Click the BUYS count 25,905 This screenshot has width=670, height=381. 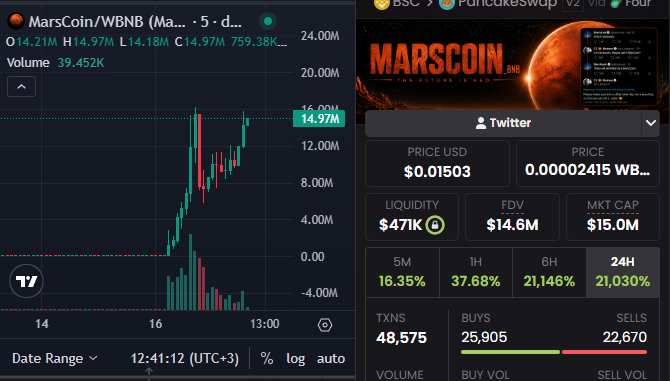[x=484, y=337]
